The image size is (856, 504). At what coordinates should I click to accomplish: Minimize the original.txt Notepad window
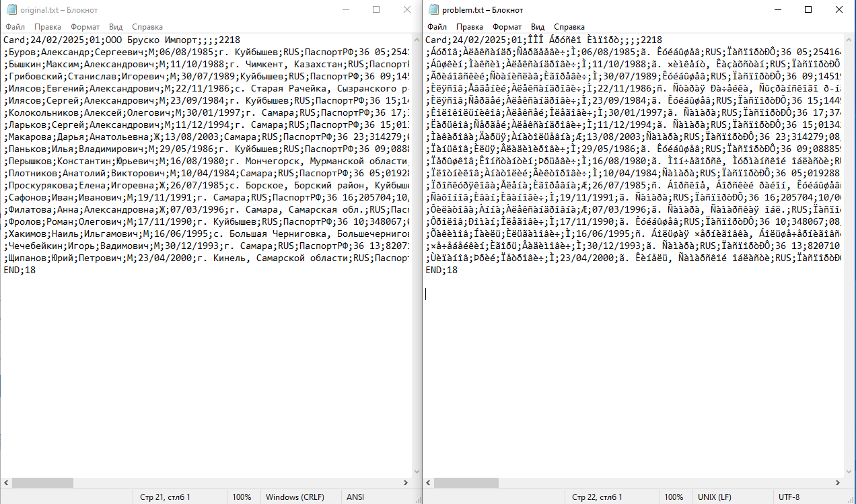345,10
